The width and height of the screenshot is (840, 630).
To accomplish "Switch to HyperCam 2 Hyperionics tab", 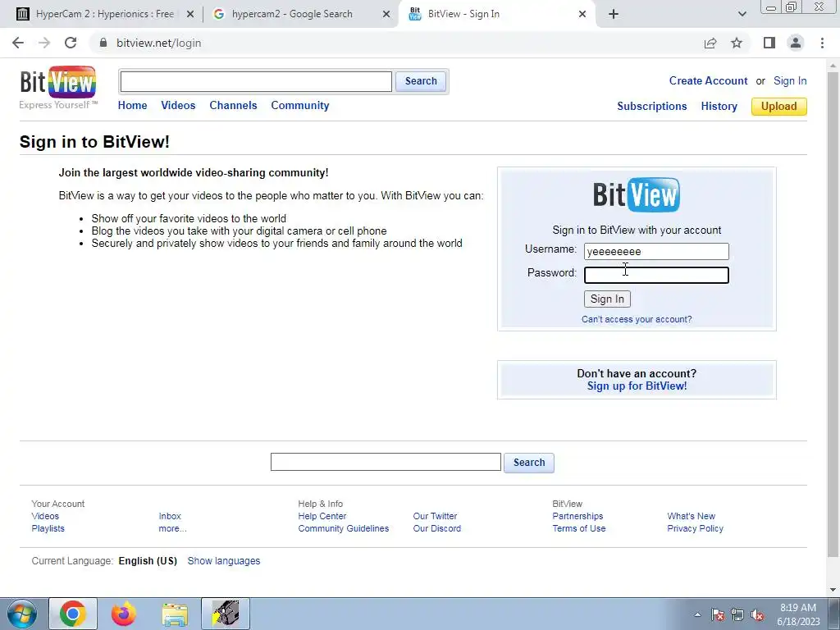I will (104, 15).
